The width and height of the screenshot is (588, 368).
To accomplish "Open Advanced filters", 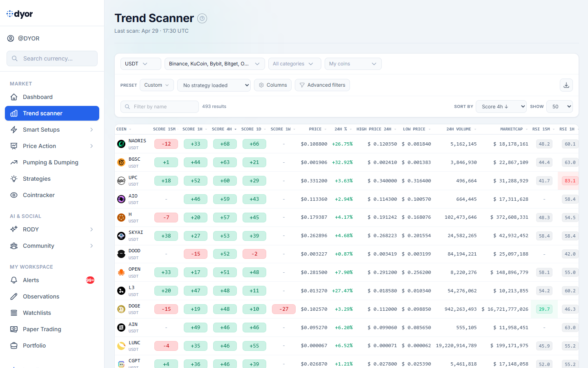I will (x=322, y=85).
